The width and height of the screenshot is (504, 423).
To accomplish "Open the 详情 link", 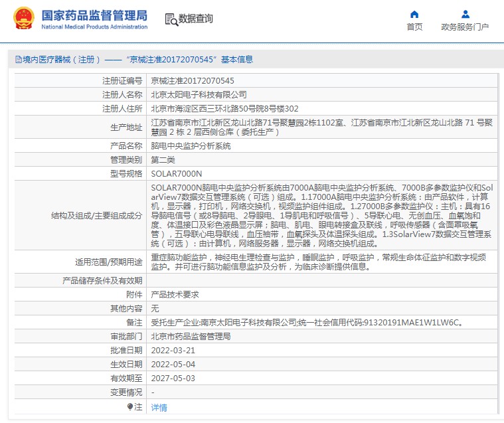I will click(x=159, y=407).
